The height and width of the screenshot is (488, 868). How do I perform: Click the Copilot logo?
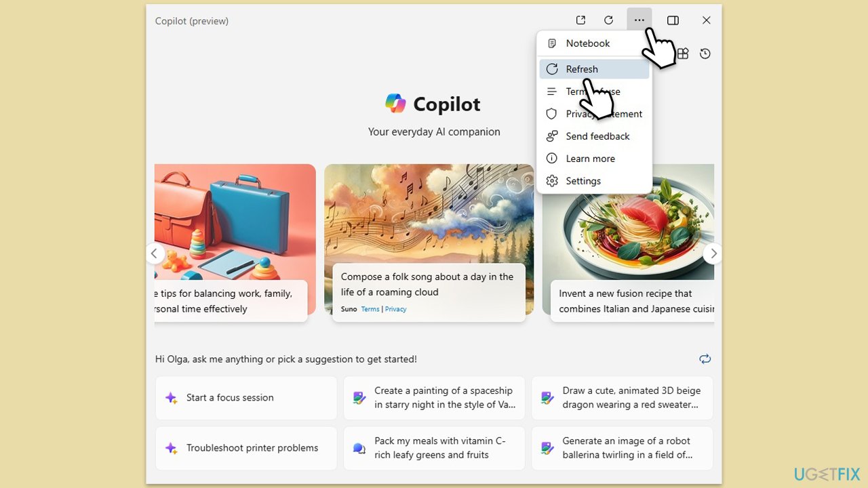point(395,104)
